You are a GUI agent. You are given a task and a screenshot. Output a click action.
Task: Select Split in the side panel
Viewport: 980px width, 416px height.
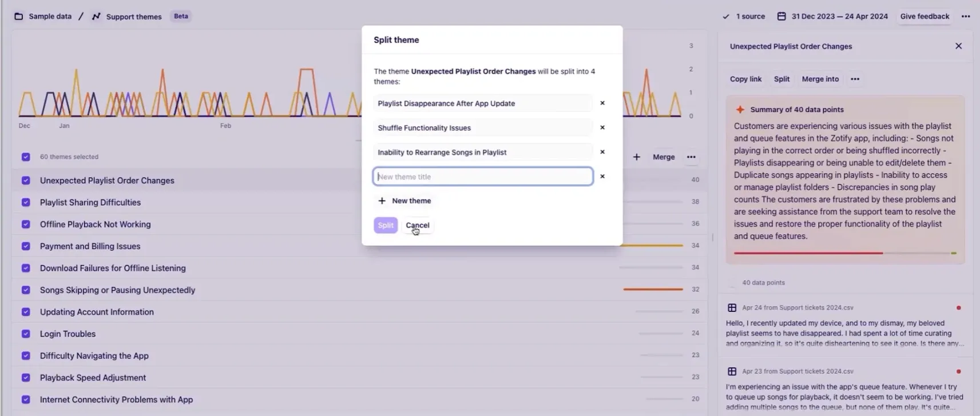(x=781, y=79)
